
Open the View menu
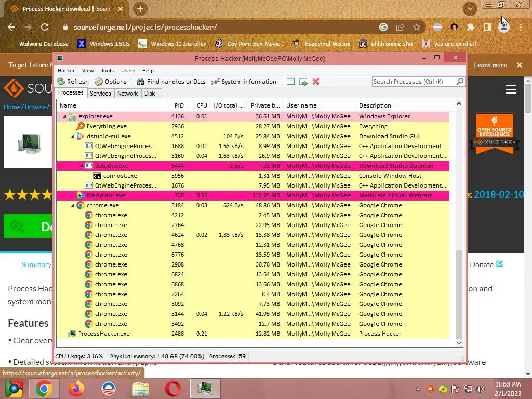[88, 70]
